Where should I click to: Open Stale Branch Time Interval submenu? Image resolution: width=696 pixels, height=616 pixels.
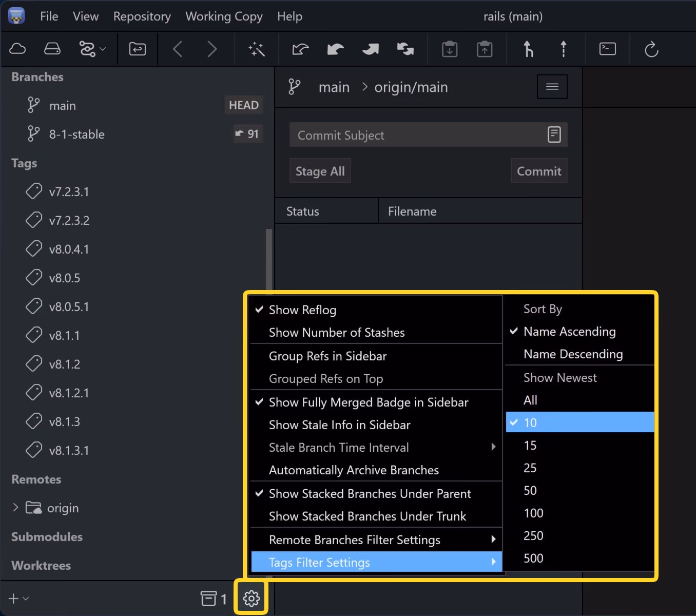click(376, 448)
